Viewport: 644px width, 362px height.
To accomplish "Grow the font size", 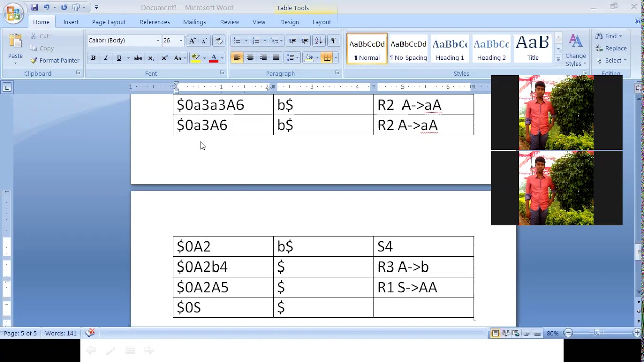I will pos(192,41).
